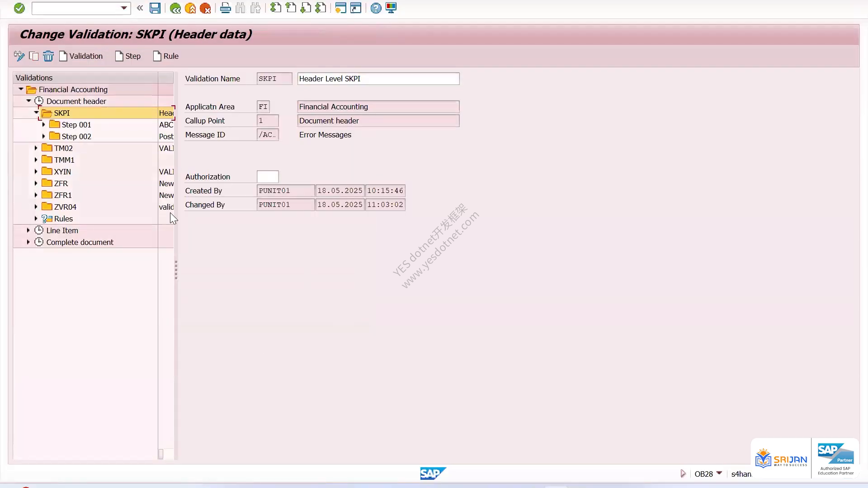Screen dimensions: 868x488
Task: Print using the printer icon
Action: 225,8
